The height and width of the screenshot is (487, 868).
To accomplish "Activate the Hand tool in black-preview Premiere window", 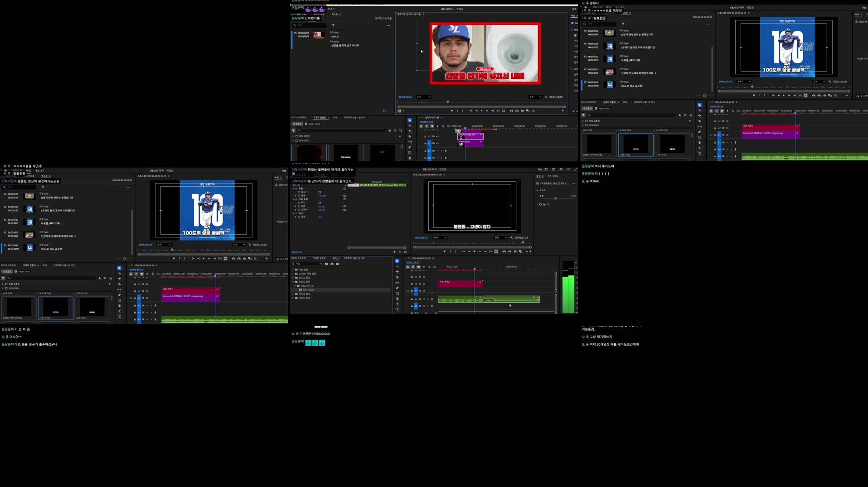I will click(398, 299).
